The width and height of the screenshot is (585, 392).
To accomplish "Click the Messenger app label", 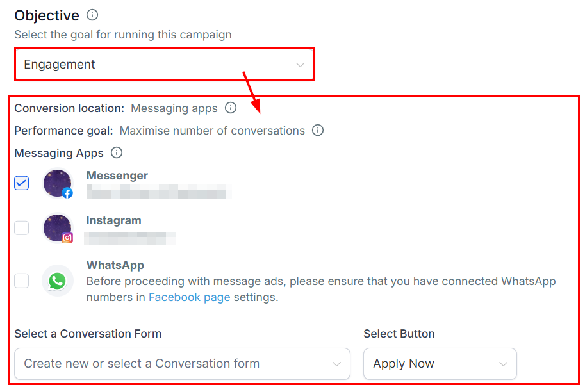I will pos(117,176).
